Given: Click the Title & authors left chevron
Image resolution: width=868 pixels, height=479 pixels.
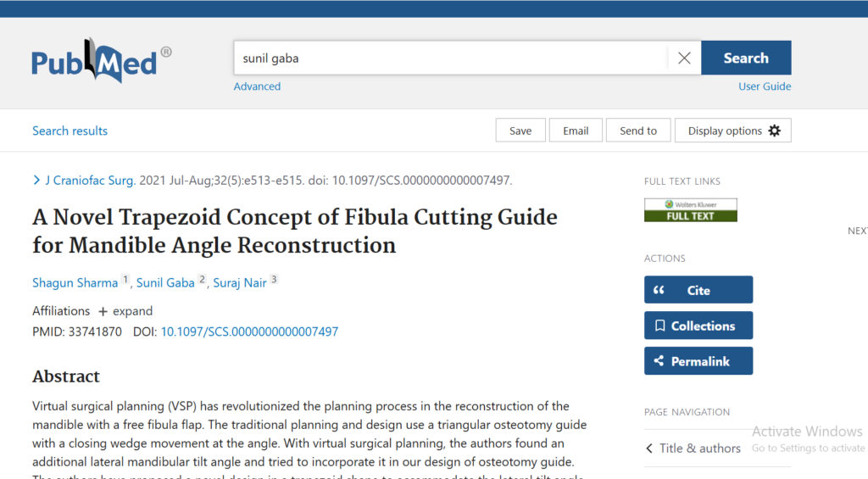Looking at the screenshot, I should tap(649, 448).
